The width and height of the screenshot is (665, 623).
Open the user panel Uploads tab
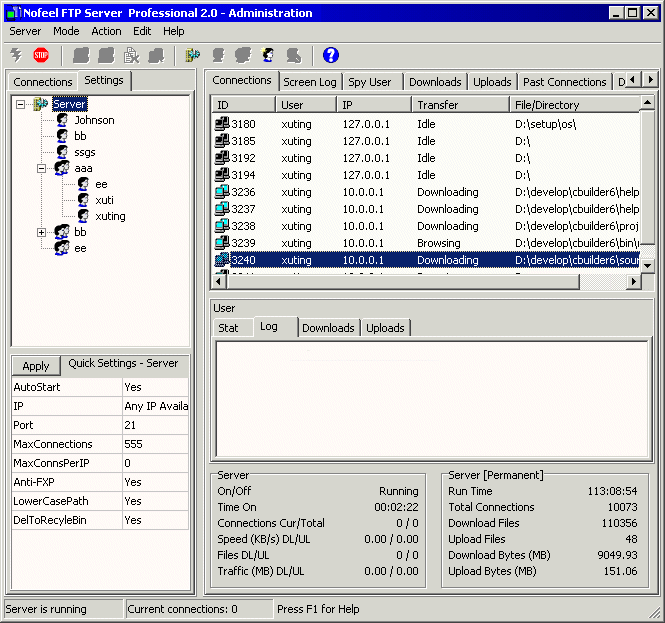pyautogui.click(x=385, y=328)
